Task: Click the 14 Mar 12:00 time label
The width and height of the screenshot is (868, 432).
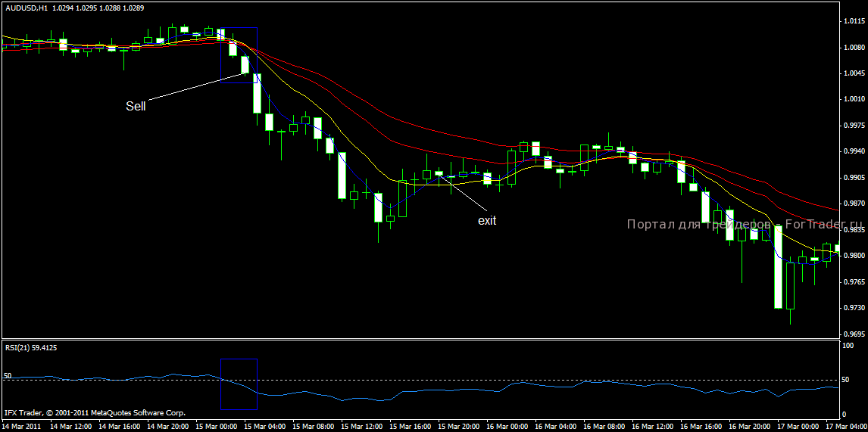Action: click(x=71, y=427)
